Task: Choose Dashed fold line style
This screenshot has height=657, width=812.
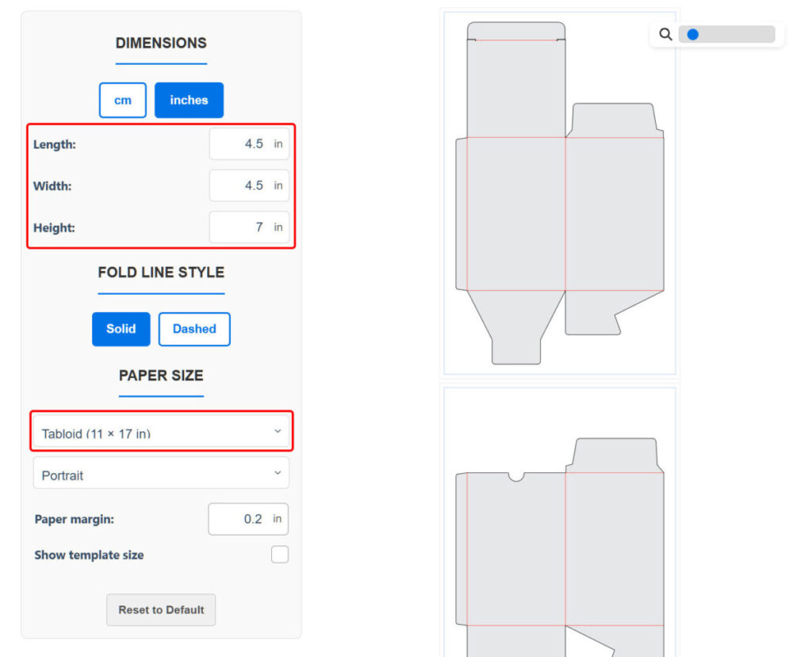Action: pos(194,329)
